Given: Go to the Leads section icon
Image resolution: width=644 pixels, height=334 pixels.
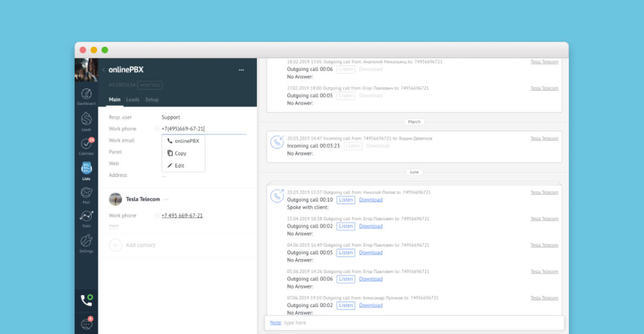Looking at the screenshot, I should [86, 120].
